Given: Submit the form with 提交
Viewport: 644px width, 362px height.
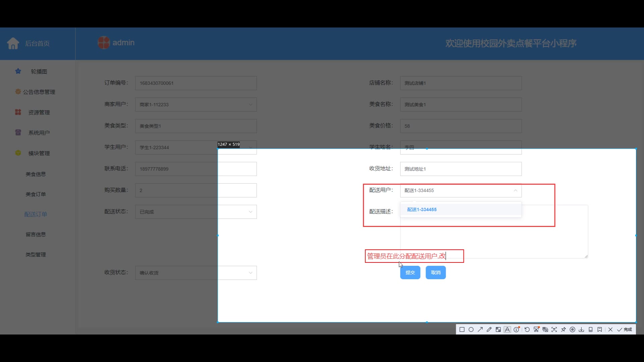Looking at the screenshot, I should 410,273.
